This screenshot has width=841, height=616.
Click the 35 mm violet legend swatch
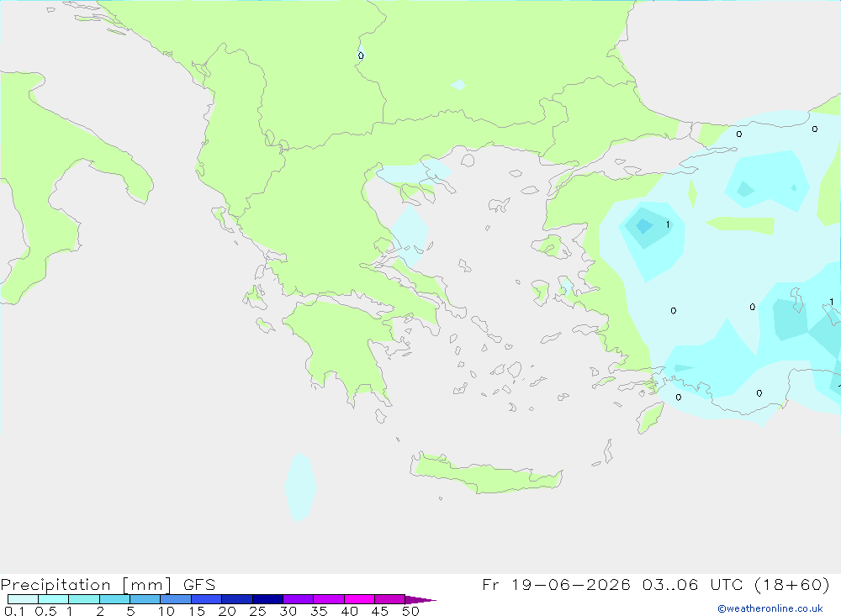coord(328,599)
